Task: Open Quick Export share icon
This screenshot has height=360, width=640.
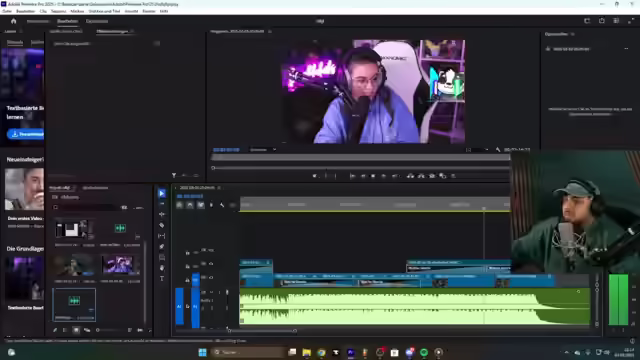Action: click(x=602, y=21)
